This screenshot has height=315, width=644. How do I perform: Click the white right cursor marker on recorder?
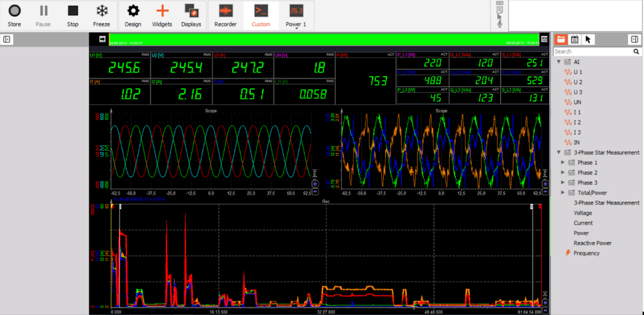click(532, 207)
